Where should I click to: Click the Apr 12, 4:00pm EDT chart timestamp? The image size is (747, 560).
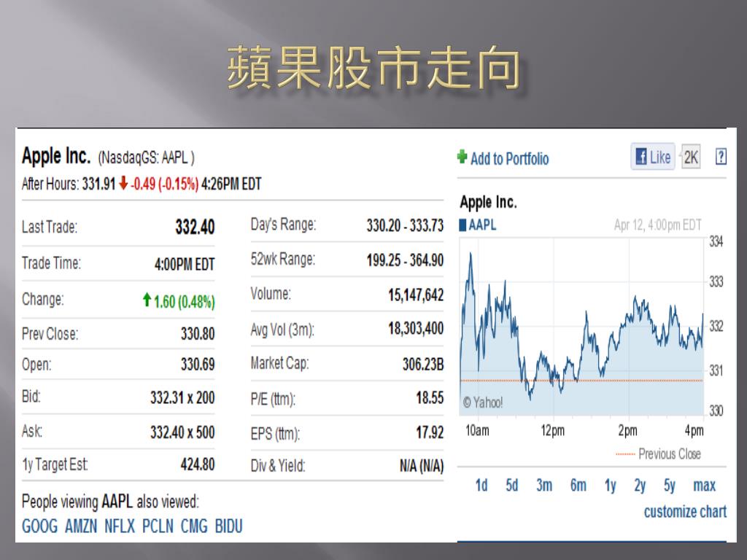[658, 225]
